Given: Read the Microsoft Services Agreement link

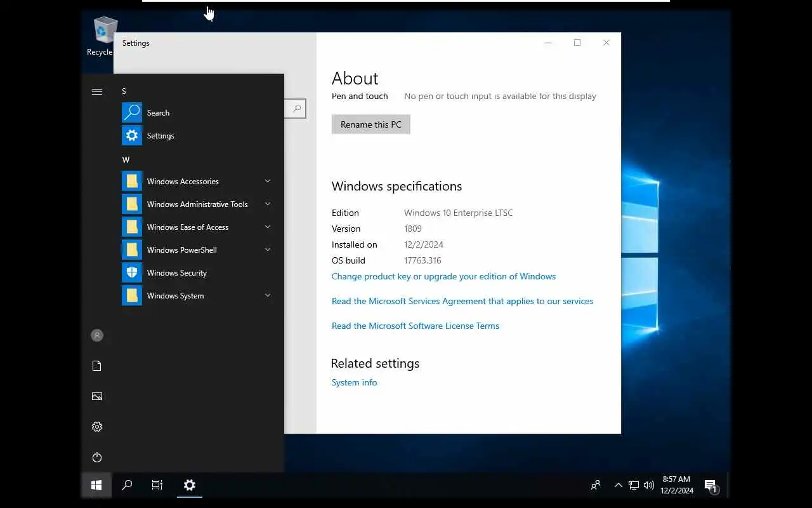Looking at the screenshot, I should tap(462, 301).
